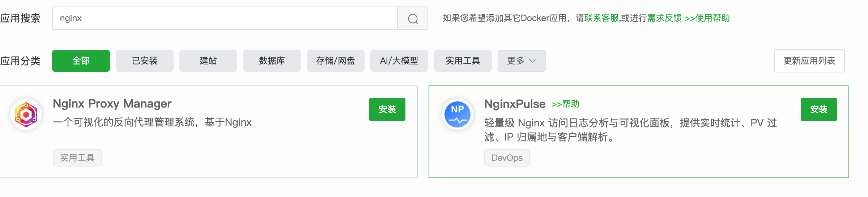Show the 数据库 category apps

pyautogui.click(x=272, y=61)
